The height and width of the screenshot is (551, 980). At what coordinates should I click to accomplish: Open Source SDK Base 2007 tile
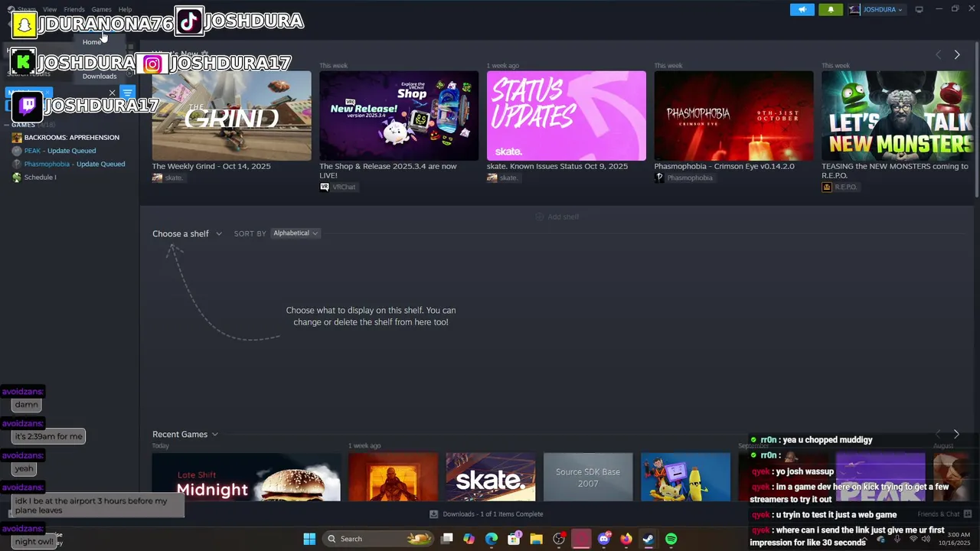pyautogui.click(x=588, y=477)
